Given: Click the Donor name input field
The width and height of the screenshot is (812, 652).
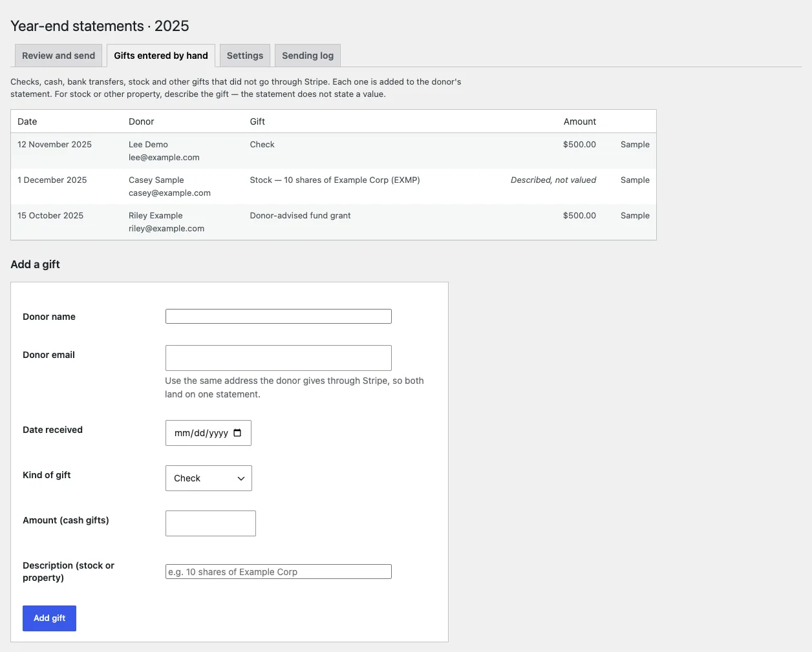Looking at the screenshot, I should pyautogui.click(x=279, y=316).
